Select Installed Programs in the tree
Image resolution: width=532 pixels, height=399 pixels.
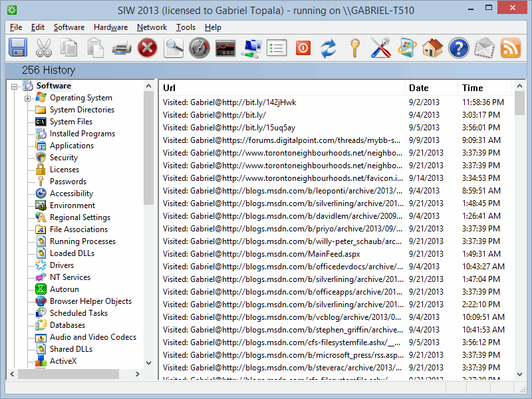[x=82, y=134]
